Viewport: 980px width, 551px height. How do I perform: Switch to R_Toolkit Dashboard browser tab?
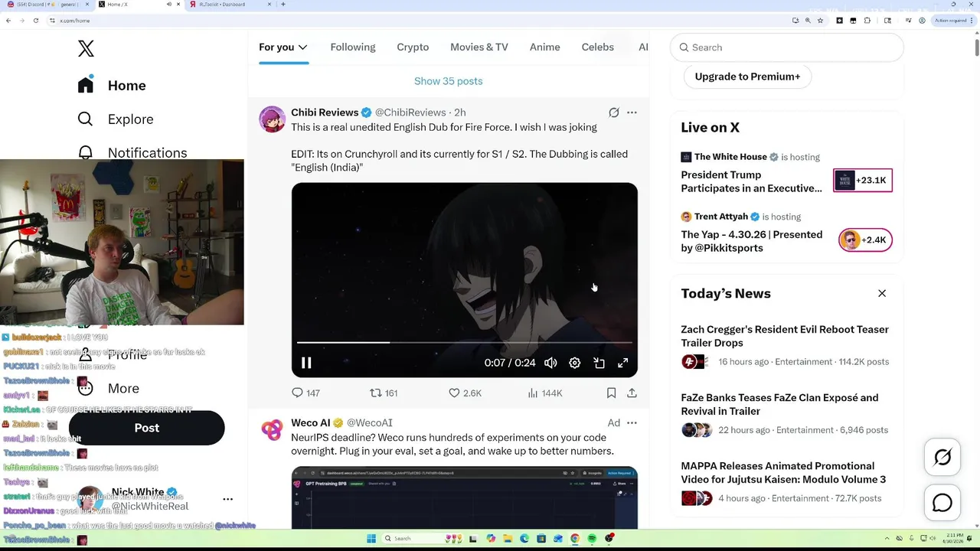coord(230,5)
